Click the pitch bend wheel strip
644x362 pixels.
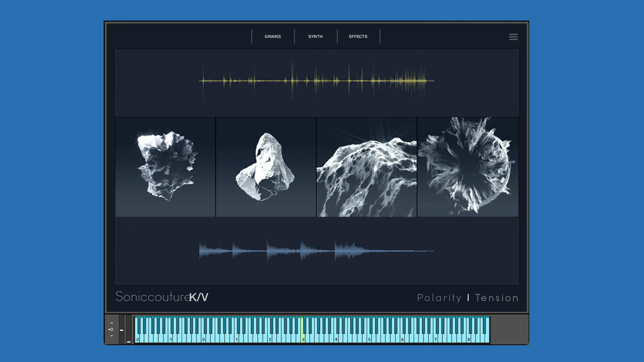click(122, 329)
